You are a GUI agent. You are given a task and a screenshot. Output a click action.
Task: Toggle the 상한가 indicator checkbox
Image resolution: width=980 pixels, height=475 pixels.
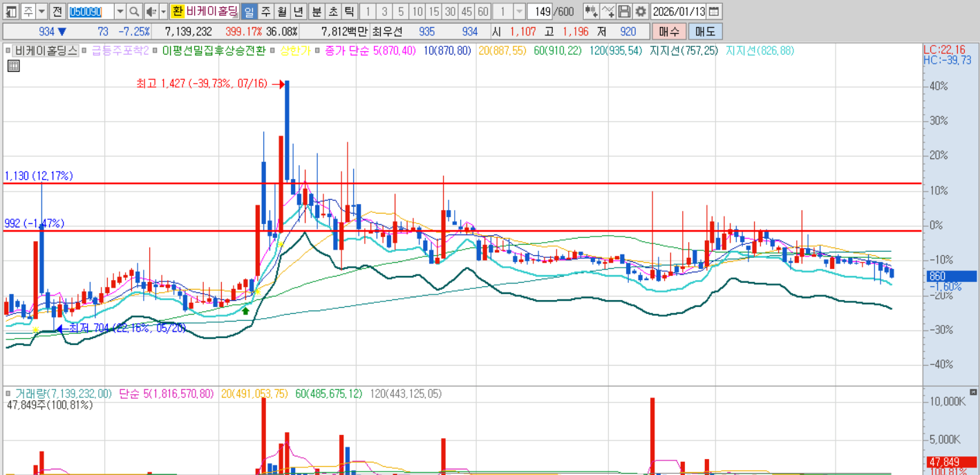(x=272, y=50)
